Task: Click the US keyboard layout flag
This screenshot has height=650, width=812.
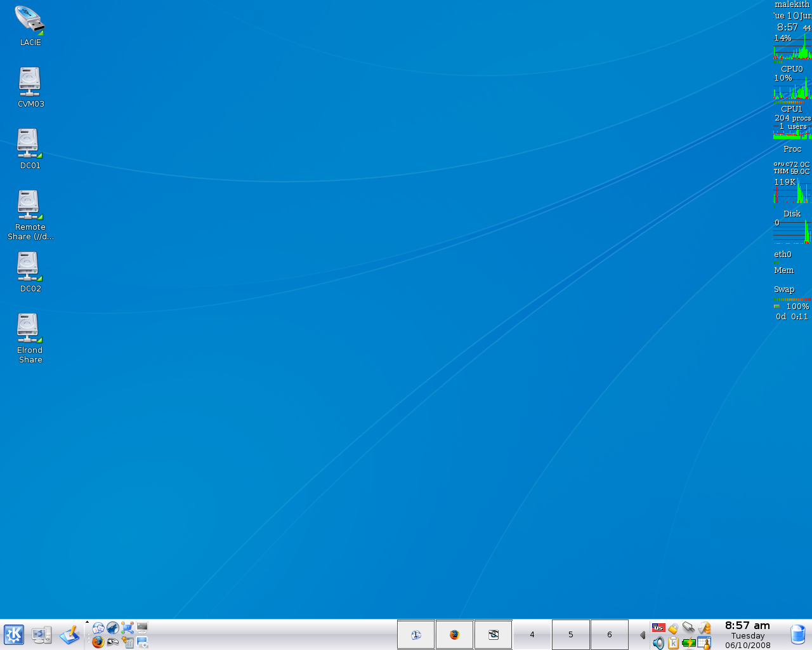Action: (x=658, y=628)
